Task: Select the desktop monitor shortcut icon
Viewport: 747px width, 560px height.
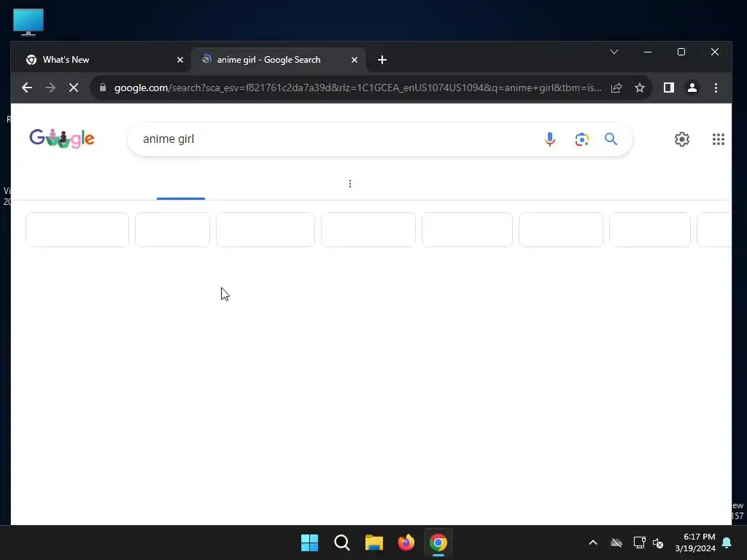Action: [28, 23]
